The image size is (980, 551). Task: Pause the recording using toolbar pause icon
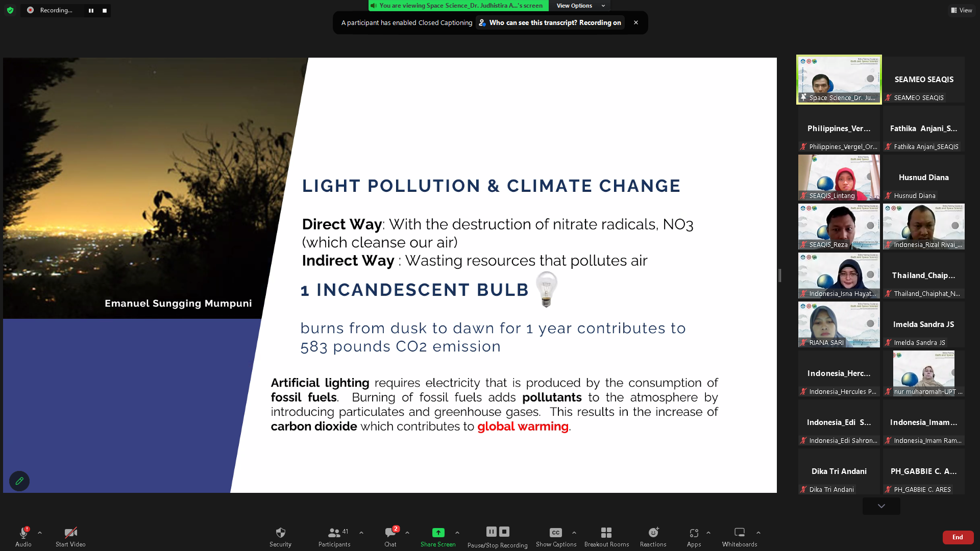pos(491,531)
